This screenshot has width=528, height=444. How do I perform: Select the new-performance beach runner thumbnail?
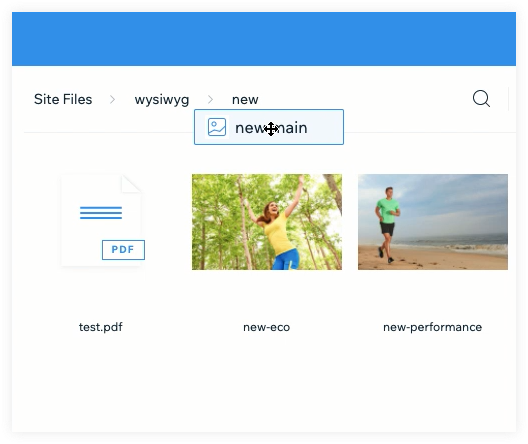click(433, 222)
